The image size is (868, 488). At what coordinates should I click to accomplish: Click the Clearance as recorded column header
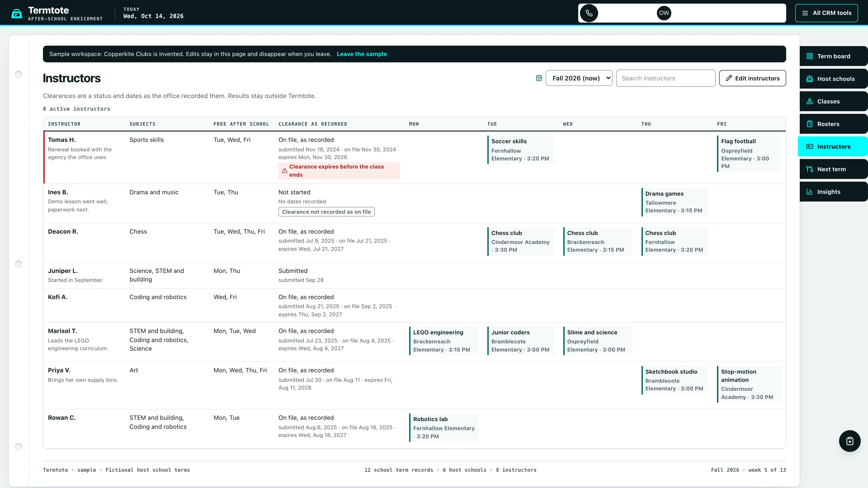point(313,124)
